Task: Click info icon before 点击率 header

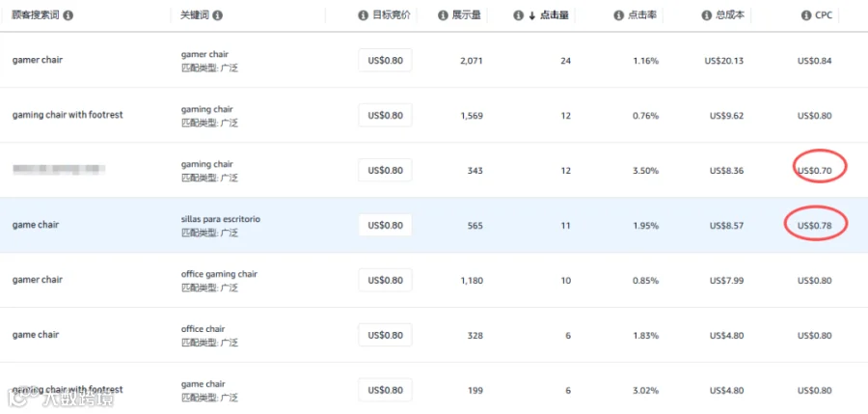Action: [619, 15]
